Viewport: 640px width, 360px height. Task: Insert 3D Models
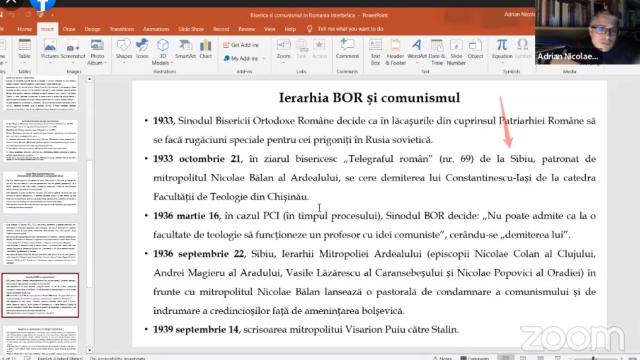(x=162, y=52)
